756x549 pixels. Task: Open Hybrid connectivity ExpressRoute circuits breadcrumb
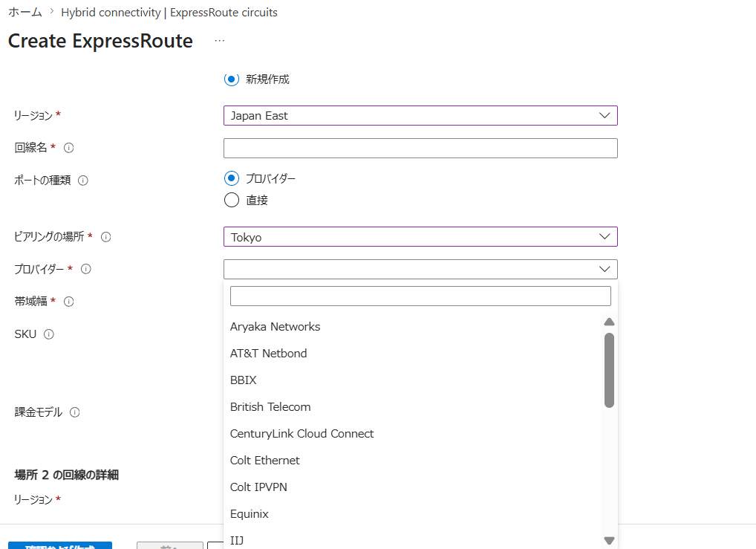(x=169, y=13)
